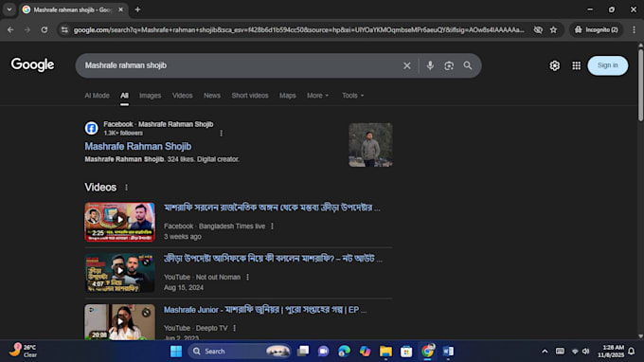Screen dimensions: 644x362
Task: Expand the Tools dropdown
Action: tap(353, 96)
